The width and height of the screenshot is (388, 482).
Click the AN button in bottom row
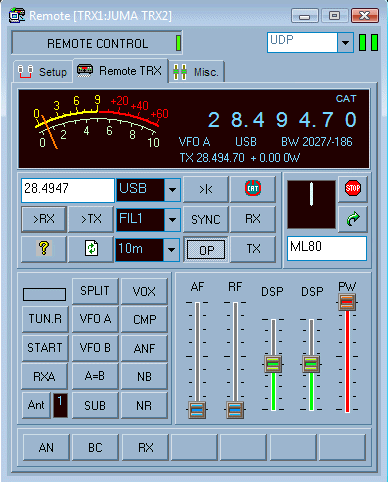(x=46, y=448)
